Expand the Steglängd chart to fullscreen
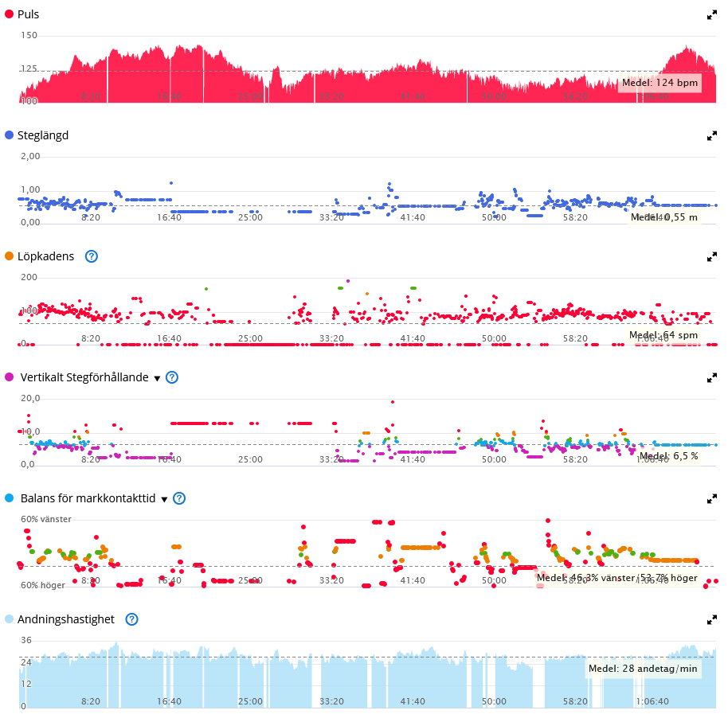 tap(712, 136)
